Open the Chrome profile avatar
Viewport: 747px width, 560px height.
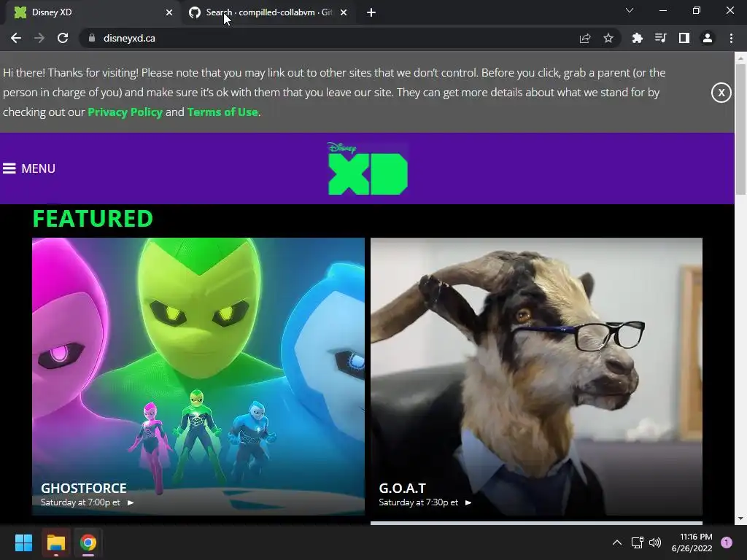(708, 38)
